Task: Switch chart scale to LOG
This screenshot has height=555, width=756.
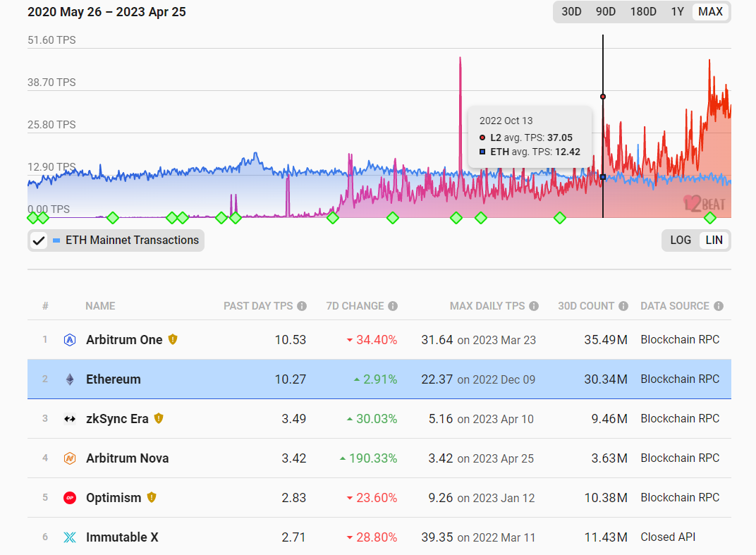Action: [x=680, y=240]
